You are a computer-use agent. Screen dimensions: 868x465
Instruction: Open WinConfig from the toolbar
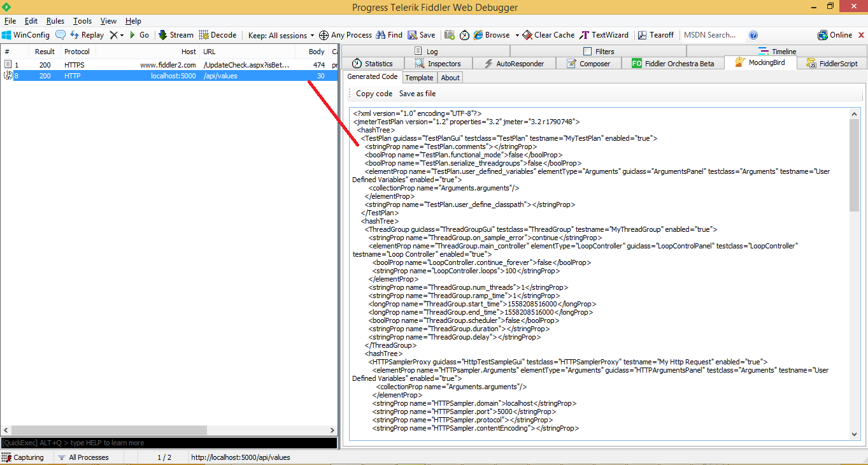(25, 35)
